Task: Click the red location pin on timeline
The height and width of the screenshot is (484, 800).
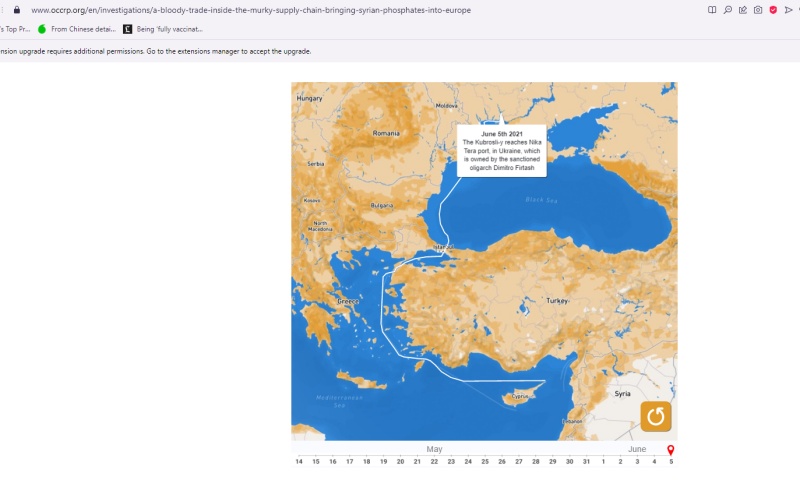Action: (x=670, y=451)
